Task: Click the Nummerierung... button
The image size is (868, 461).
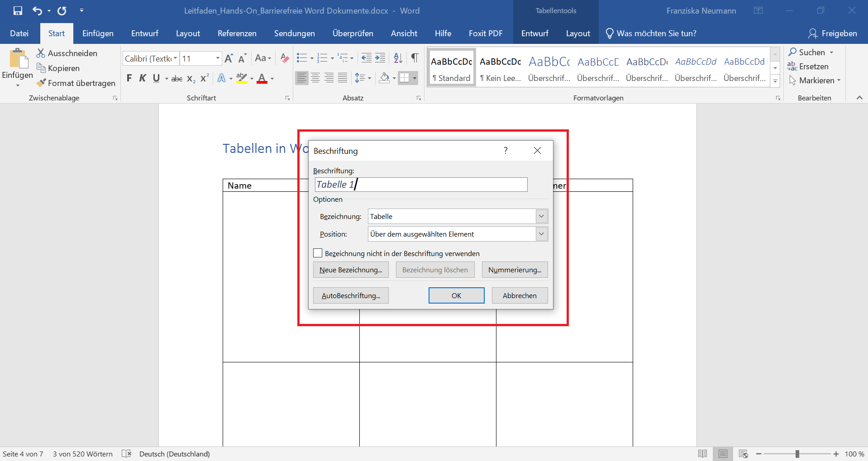Action: point(515,270)
